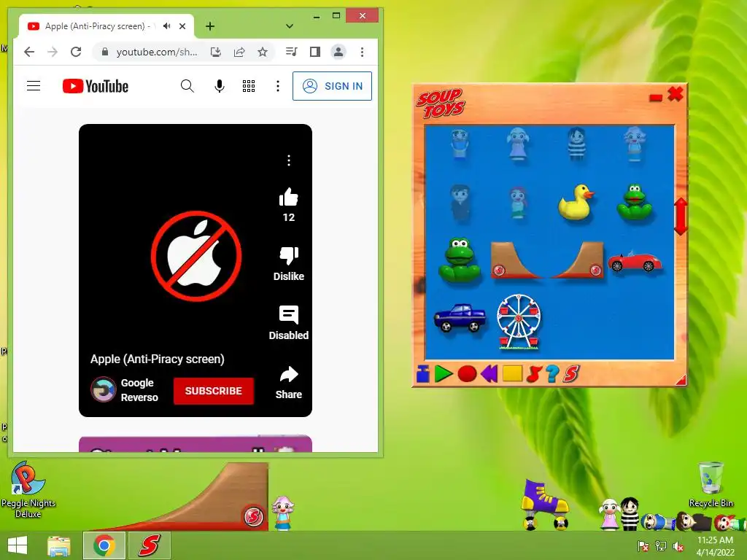Mute the tab via speaker icon
This screenshot has height=560, width=747.
point(166,26)
